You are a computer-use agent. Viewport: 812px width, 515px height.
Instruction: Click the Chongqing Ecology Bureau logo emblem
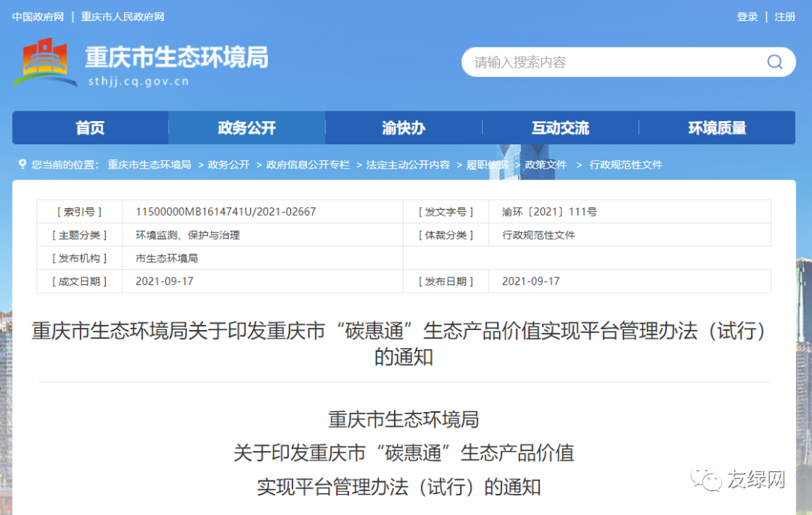[44, 62]
